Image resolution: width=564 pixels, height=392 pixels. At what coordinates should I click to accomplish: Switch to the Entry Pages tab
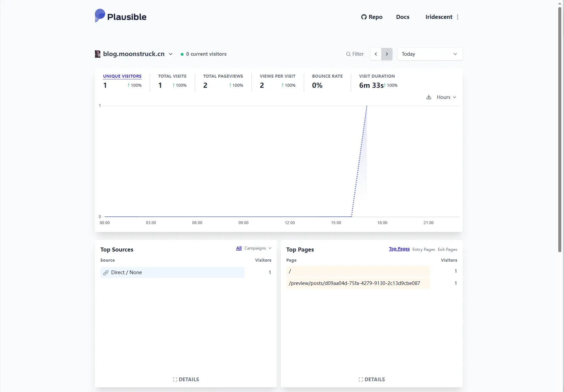click(x=423, y=250)
